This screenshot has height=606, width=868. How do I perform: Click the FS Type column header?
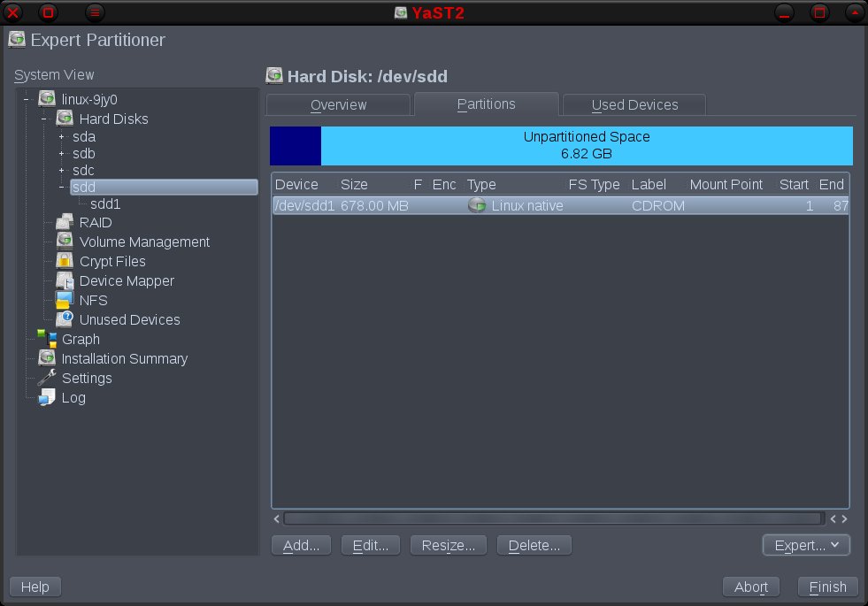(x=594, y=184)
